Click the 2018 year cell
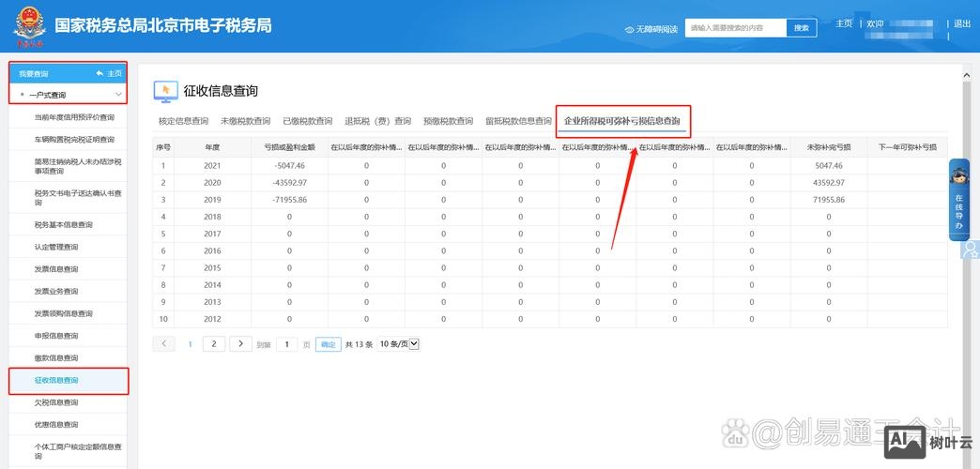 click(x=212, y=217)
